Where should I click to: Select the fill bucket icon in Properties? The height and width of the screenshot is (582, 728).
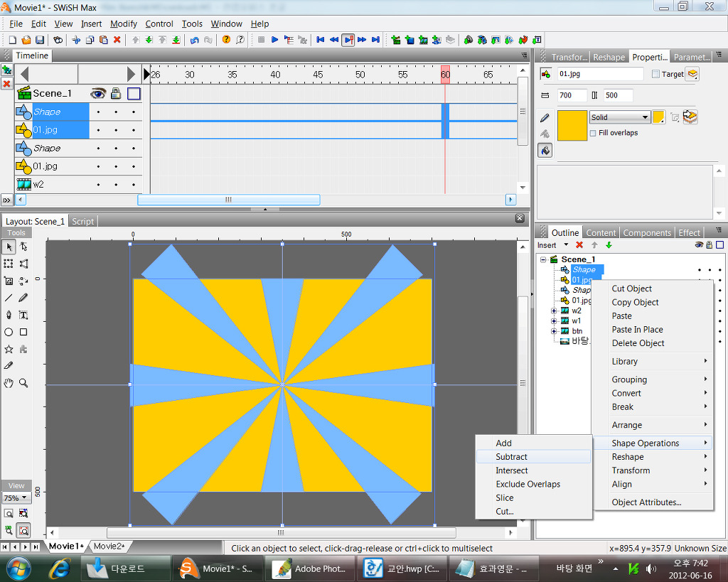[x=545, y=151]
